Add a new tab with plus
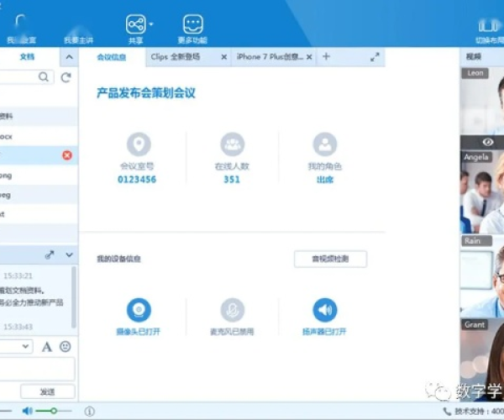The width and height of the screenshot is (504, 420). point(326,56)
